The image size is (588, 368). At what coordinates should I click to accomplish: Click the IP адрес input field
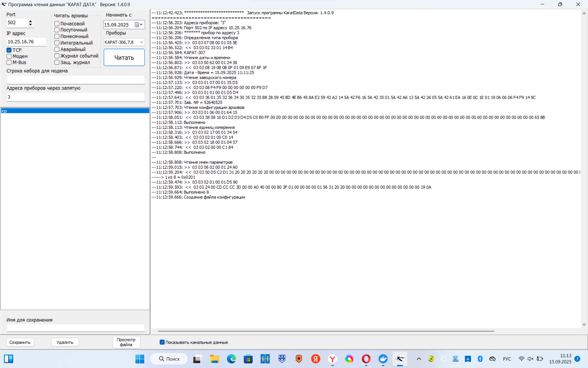click(26, 42)
